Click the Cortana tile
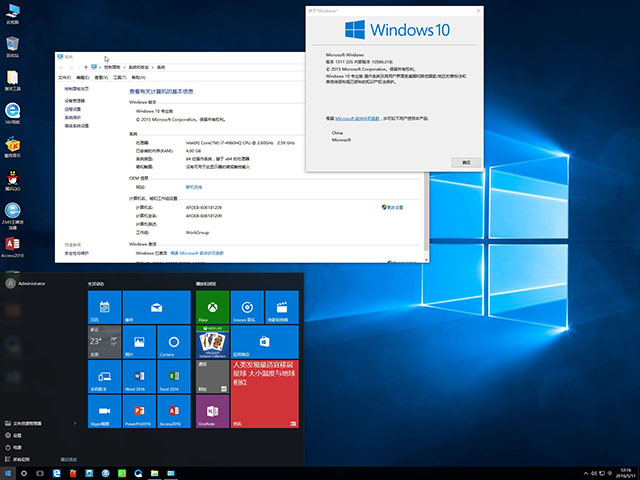Viewport: 640px width, 480px height. 173,342
